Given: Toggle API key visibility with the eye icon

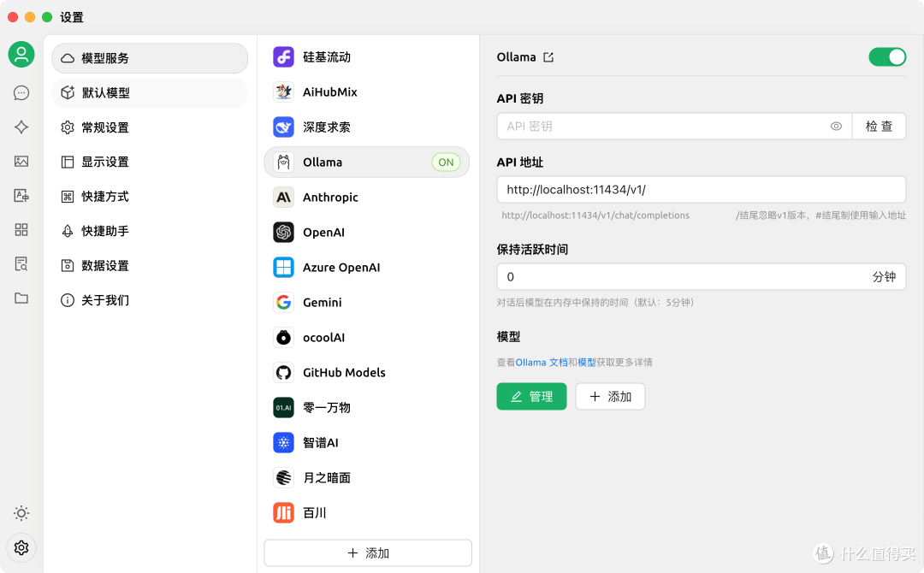Looking at the screenshot, I should tap(836, 126).
